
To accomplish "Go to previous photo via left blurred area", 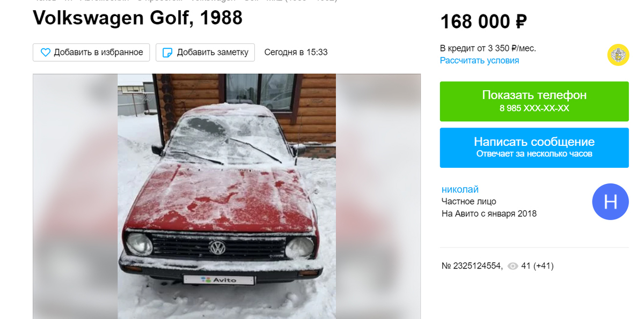I will click(x=75, y=196).
